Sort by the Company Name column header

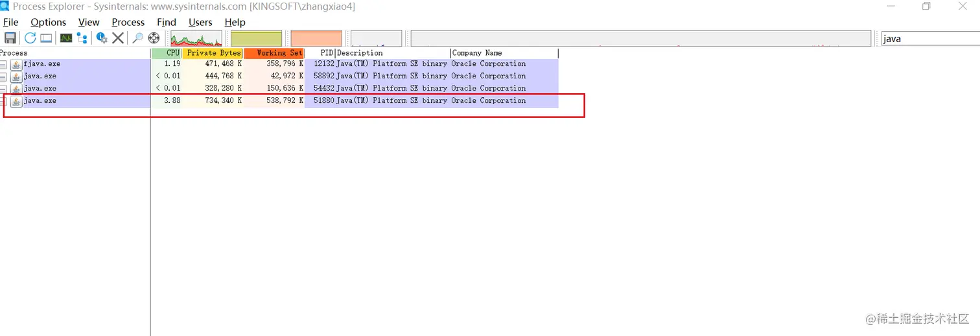[x=504, y=53]
